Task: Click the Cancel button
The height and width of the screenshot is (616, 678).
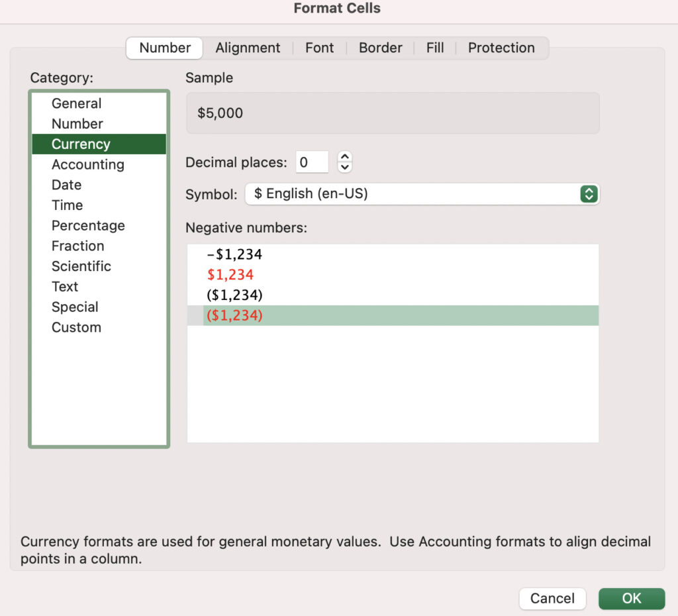Action: [x=552, y=598]
